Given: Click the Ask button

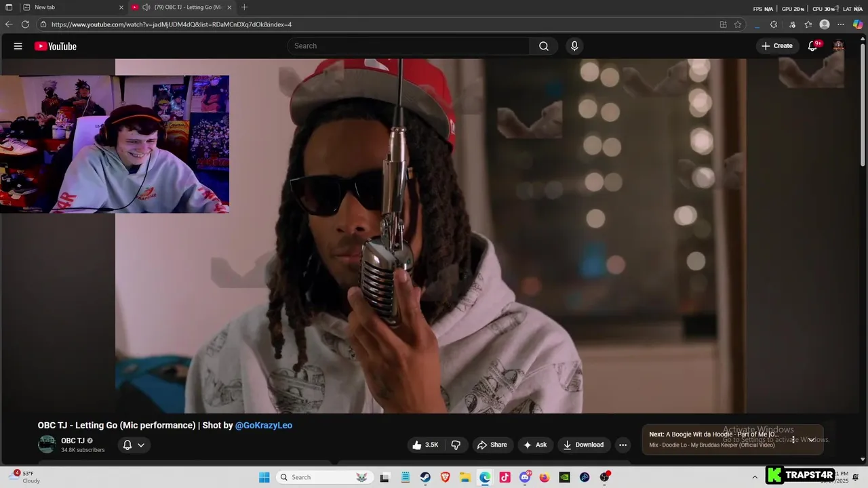Looking at the screenshot, I should click(535, 445).
